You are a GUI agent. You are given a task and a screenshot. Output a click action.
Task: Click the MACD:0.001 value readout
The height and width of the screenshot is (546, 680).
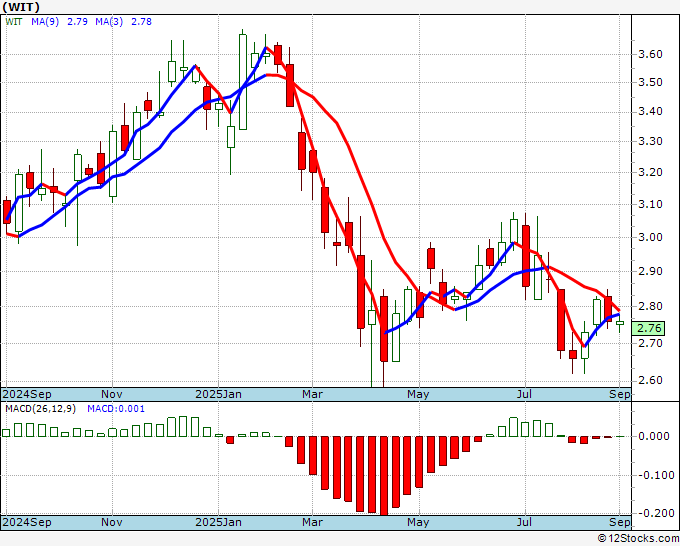(x=116, y=409)
